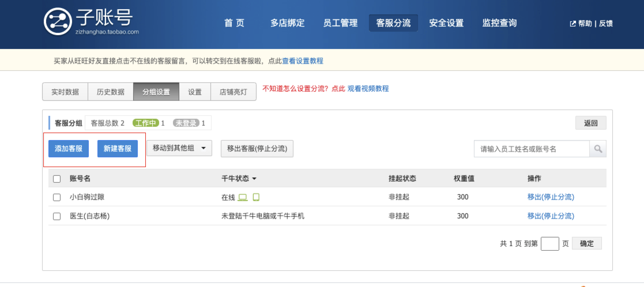
Task: Click 移出(停止分流) for 医生(白志杨)
Action: [x=551, y=216]
